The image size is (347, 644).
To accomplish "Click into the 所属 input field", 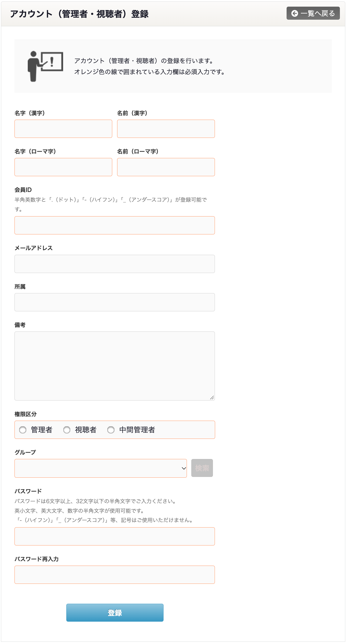I will tap(115, 302).
